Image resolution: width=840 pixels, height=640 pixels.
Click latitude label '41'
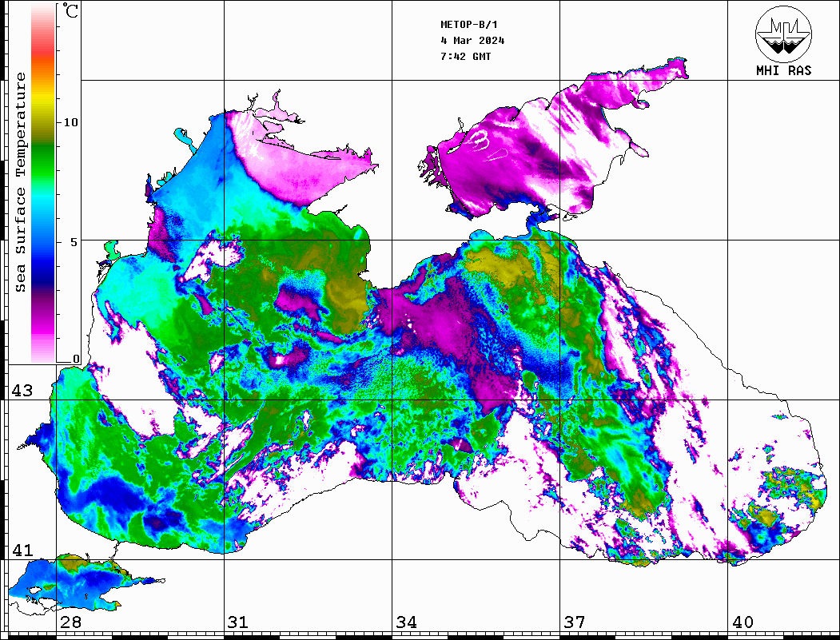(22, 550)
